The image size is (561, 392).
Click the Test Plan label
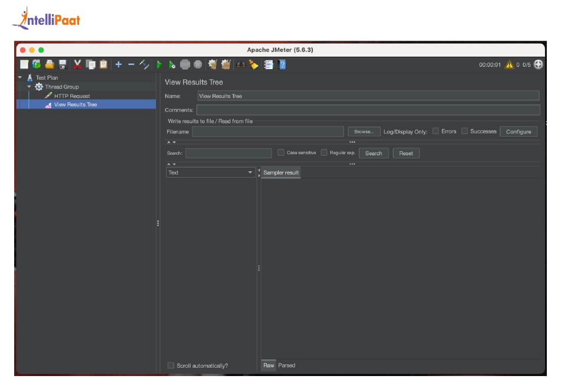[47, 77]
